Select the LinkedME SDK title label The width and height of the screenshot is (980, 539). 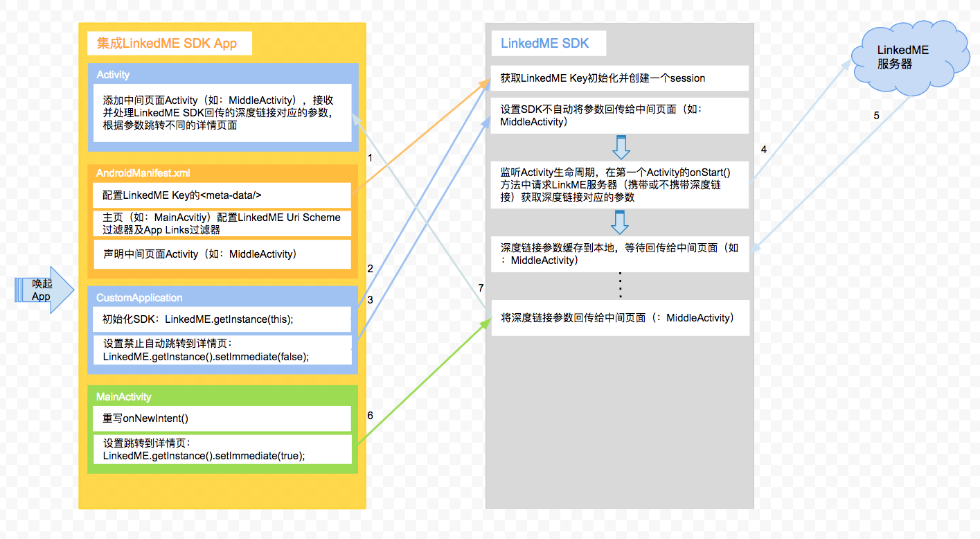549,43
